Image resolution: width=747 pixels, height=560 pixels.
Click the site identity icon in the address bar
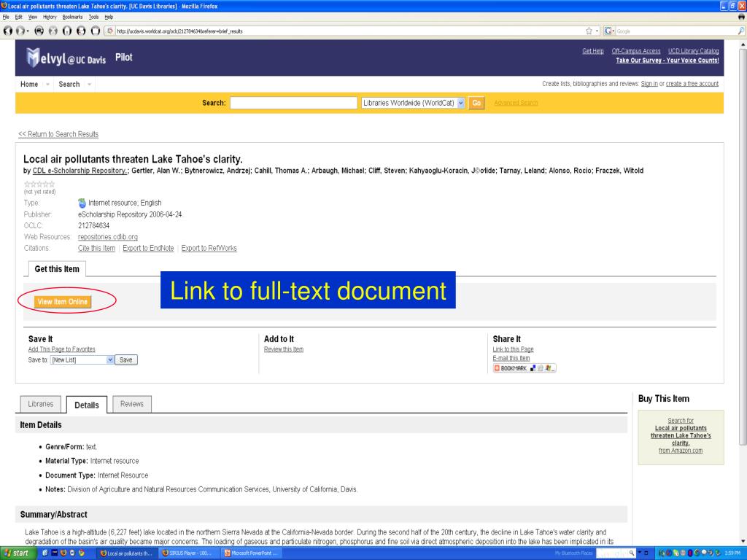click(x=110, y=31)
